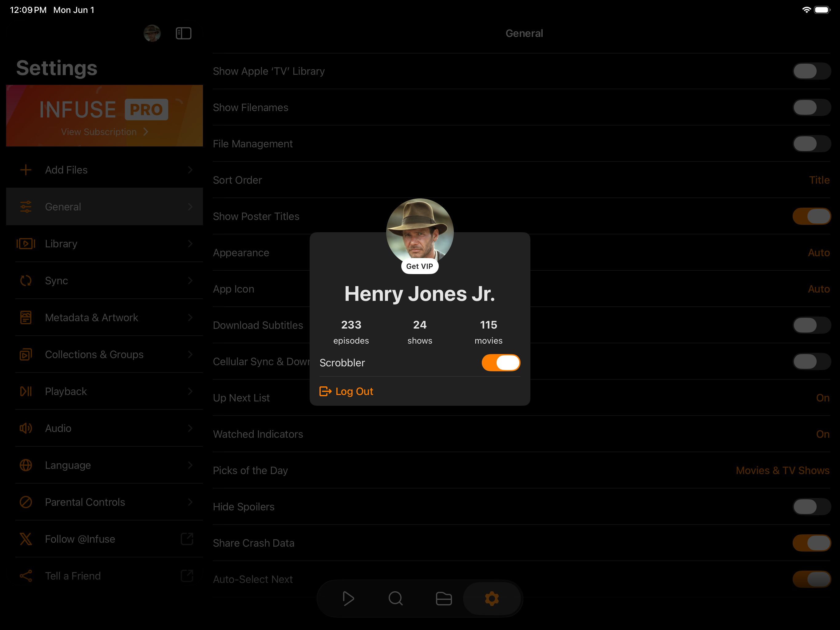This screenshot has width=840, height=630.
Task: Expand Collections & Groups chevron
Action: (190, 354)
